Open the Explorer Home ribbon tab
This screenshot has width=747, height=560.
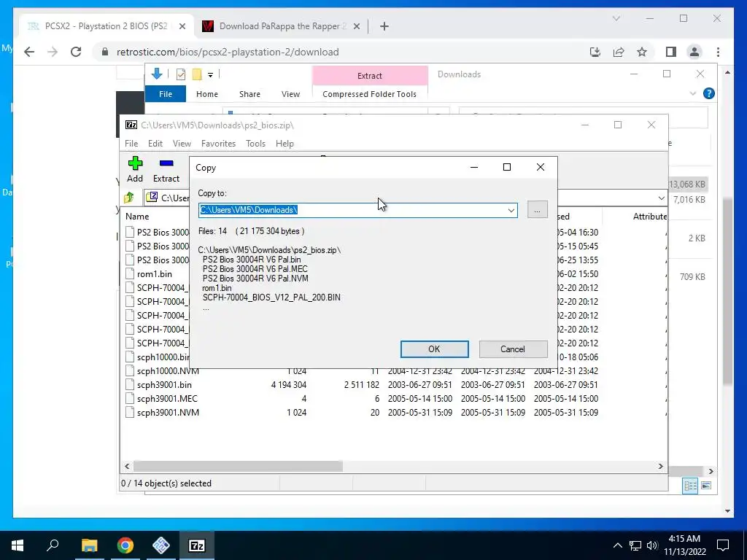[x=206, y=94]
